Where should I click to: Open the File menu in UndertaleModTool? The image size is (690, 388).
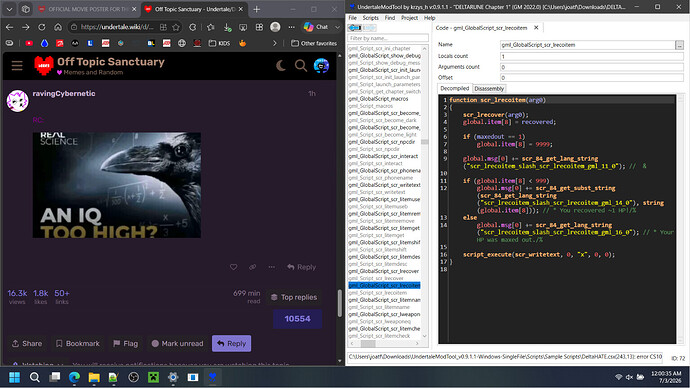(352, 18)
